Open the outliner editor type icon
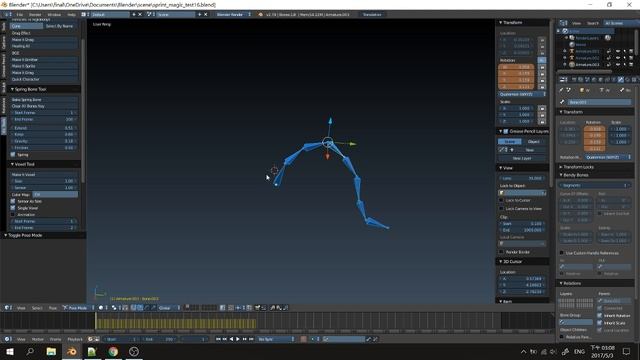Viewport: 640px width, 360px height. pos(563,23)
